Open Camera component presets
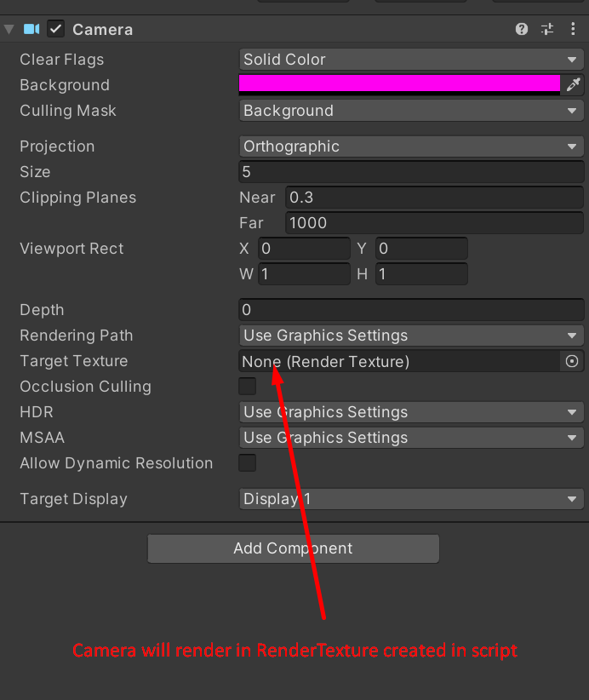 547,30
